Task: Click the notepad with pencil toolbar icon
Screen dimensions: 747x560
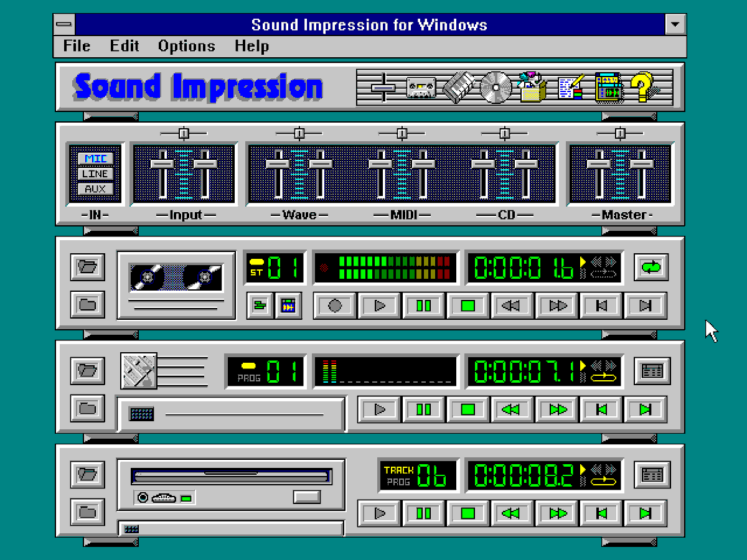Action: click(570, 88)
